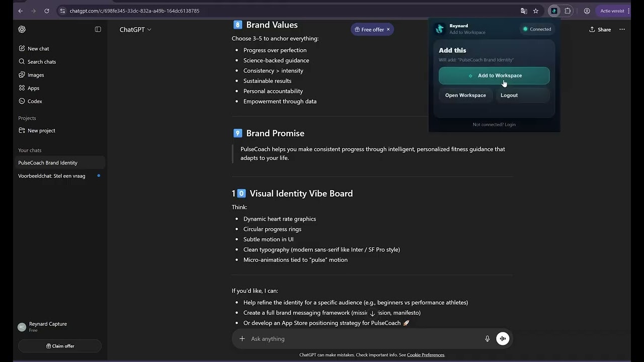644x362 pixels.
Task: Click 'Dynamic heart rate graphics' bullet
Action: [280, 219]
